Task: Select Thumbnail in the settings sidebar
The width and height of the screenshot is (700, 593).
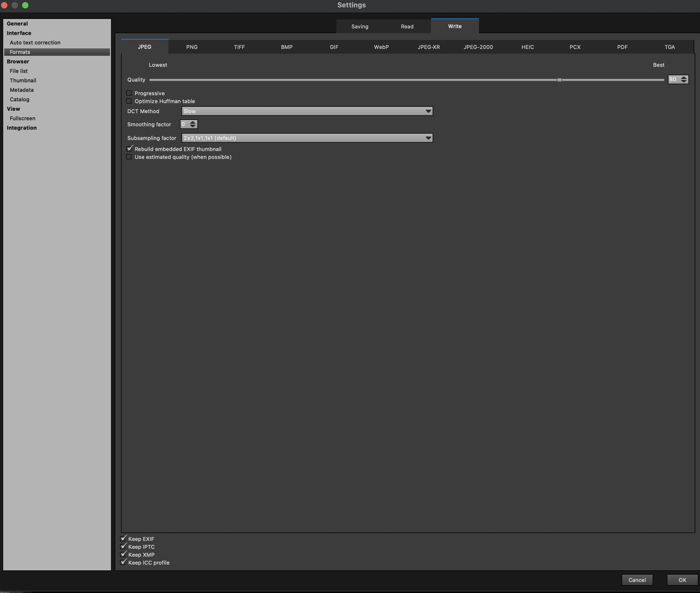Action: pos(23,80)
